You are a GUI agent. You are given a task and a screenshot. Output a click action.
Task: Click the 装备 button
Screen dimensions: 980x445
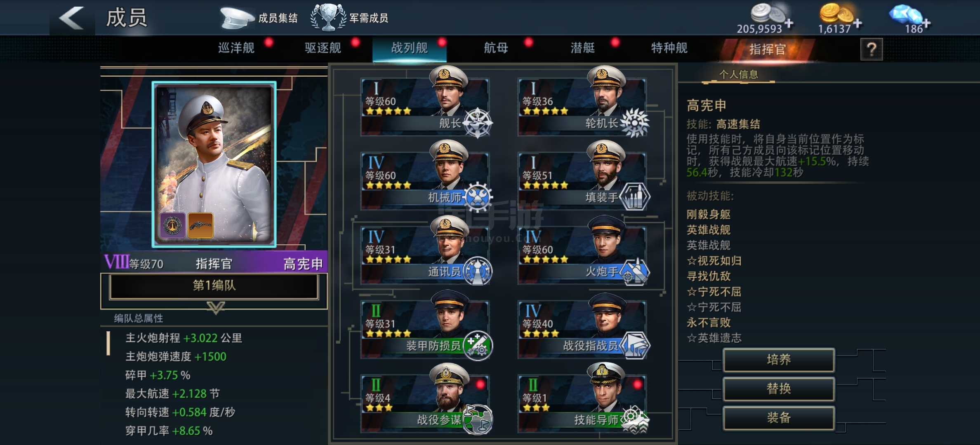(779, 418)
